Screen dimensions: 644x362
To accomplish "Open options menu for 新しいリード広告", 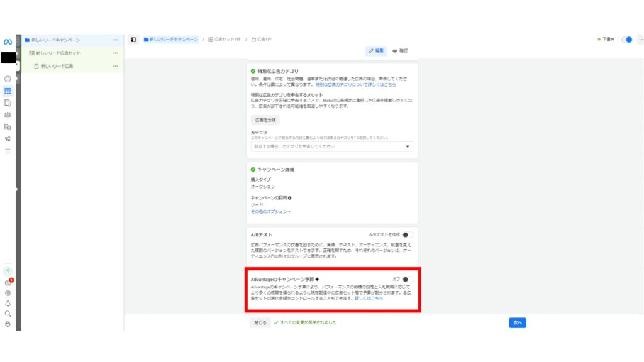I will pos(115,65).
